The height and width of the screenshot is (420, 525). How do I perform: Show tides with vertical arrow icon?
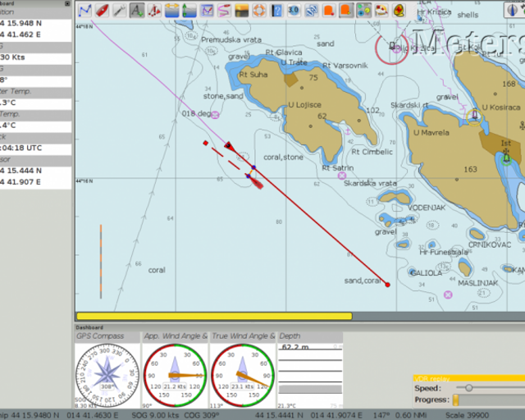(189, 11)
